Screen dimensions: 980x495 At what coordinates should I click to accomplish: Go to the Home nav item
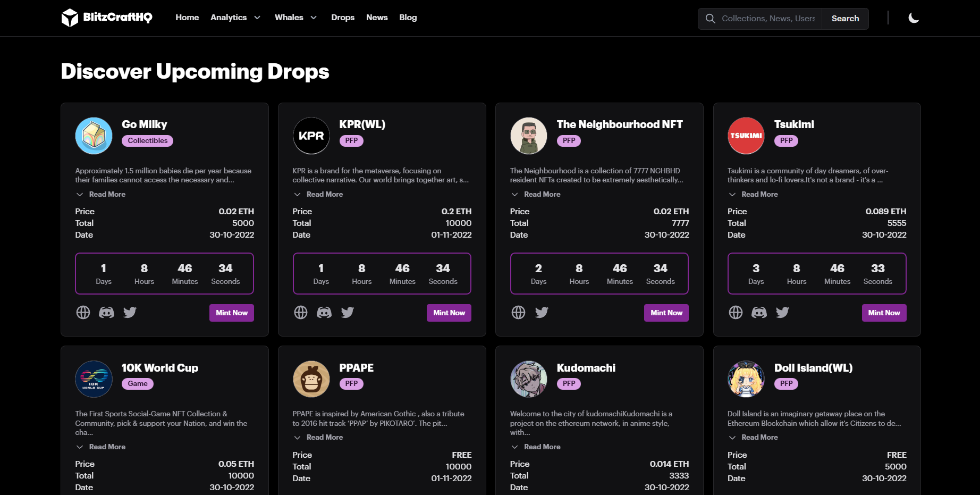(187, 18)
